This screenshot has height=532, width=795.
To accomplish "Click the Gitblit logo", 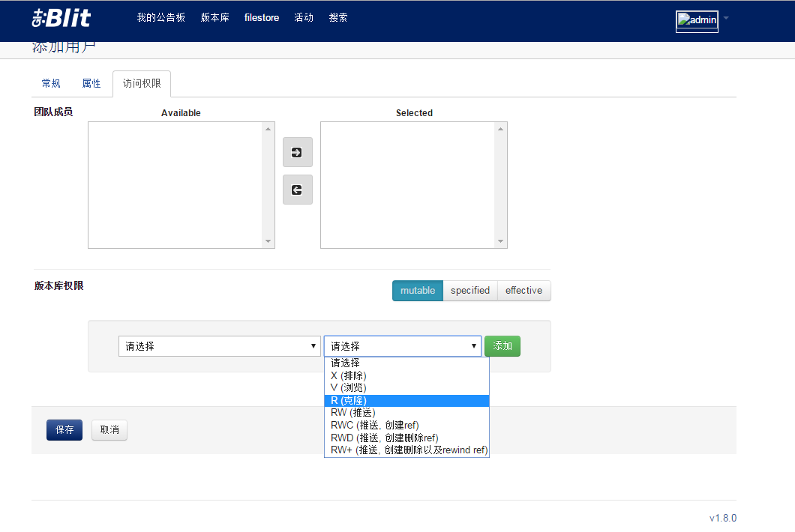I will (61, 18).
